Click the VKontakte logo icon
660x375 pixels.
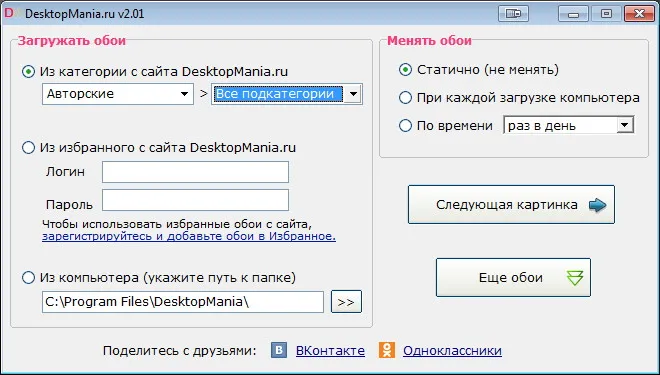pyautogui.click(x=279, y=350)
